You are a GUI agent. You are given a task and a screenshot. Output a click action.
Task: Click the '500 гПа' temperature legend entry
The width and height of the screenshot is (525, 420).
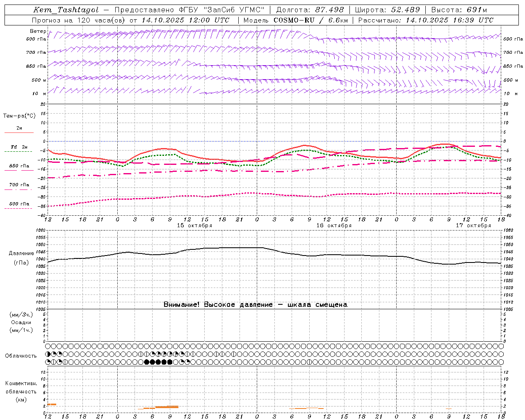[x=19, y=204]
